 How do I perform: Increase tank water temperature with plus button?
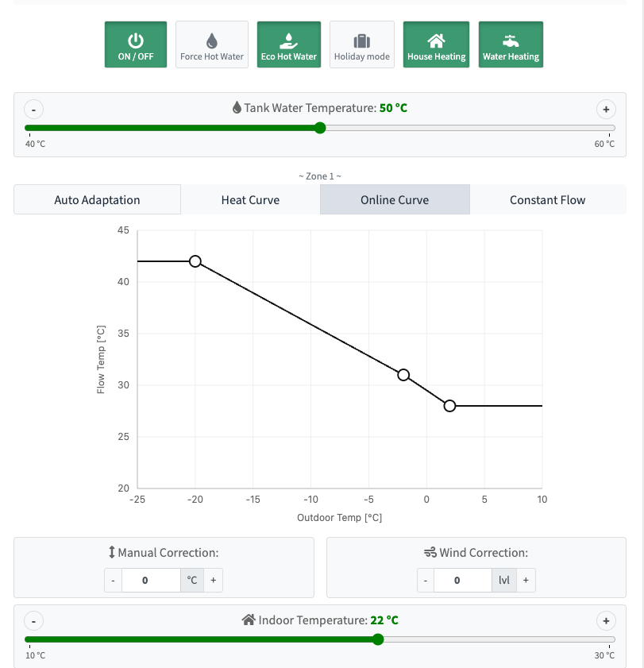606,110
